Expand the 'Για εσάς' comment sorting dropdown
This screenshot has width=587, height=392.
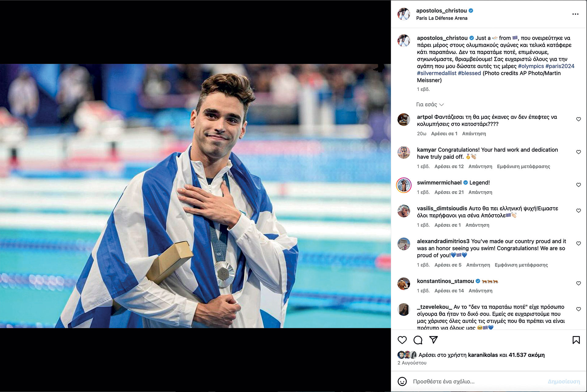click(x=430, y=104)
